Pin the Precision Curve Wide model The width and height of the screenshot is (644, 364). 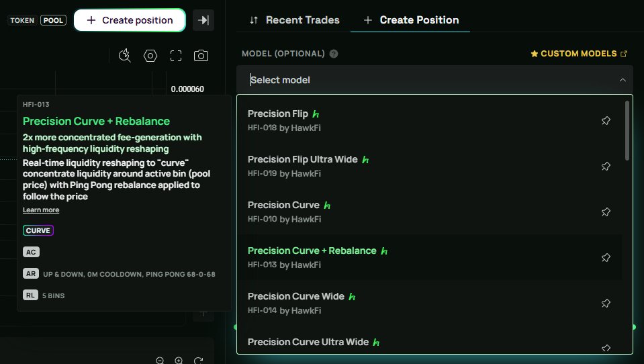(606, 303)
